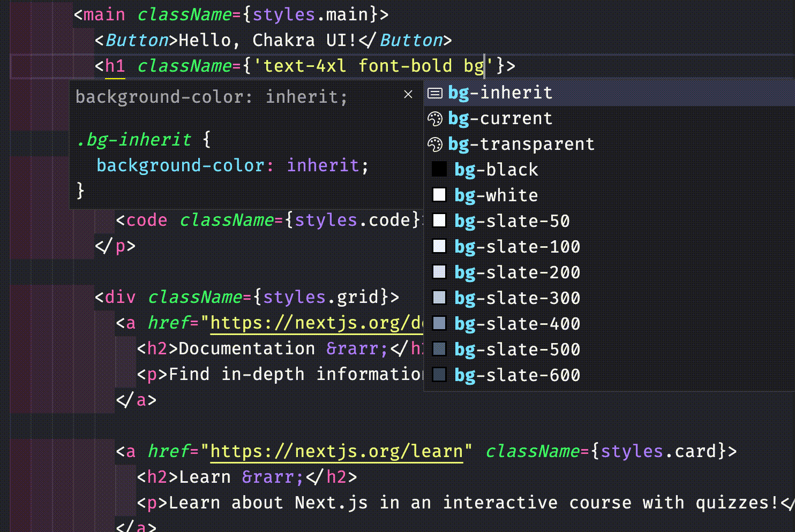Click the green swatch beside bg-slate-300
The width and height of the screenshot is (795, 532).
439,298
